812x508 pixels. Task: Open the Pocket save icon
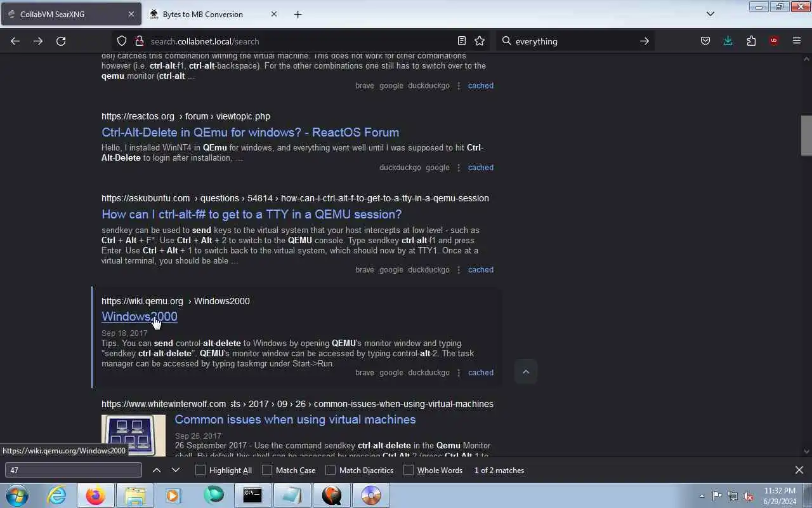point(705,41)
